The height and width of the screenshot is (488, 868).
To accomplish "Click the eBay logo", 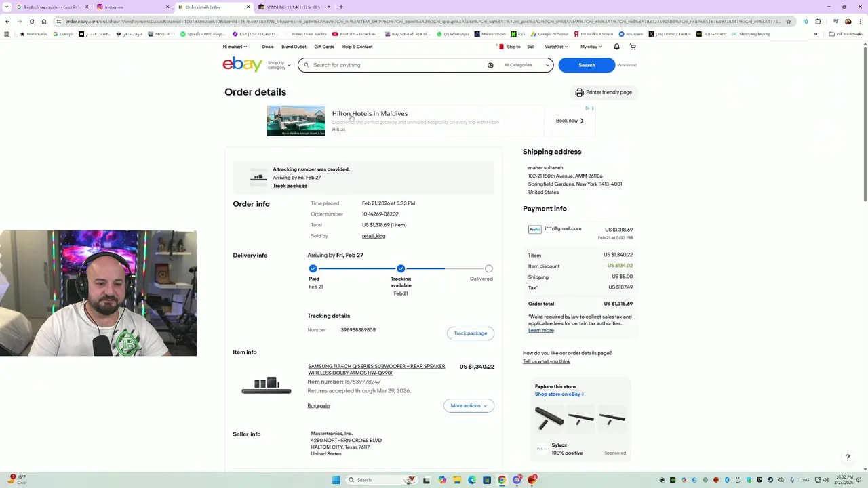I will click(242, 64).
